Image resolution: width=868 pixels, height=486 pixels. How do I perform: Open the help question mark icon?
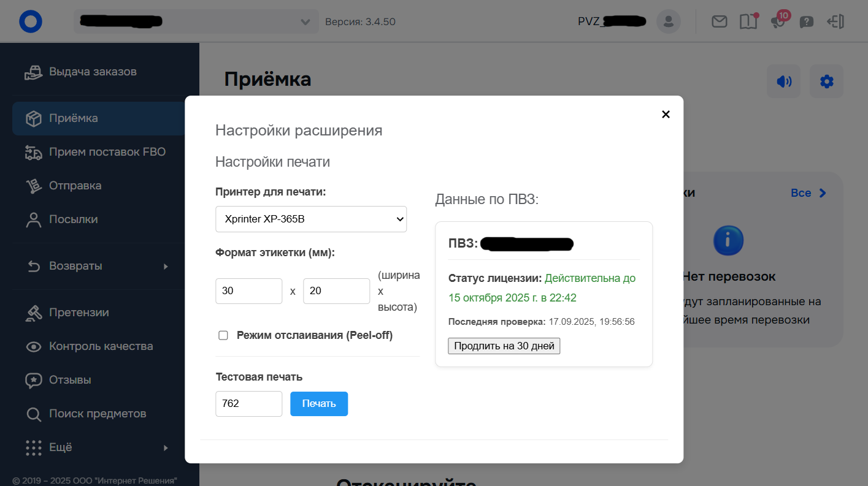pos(806,21)
